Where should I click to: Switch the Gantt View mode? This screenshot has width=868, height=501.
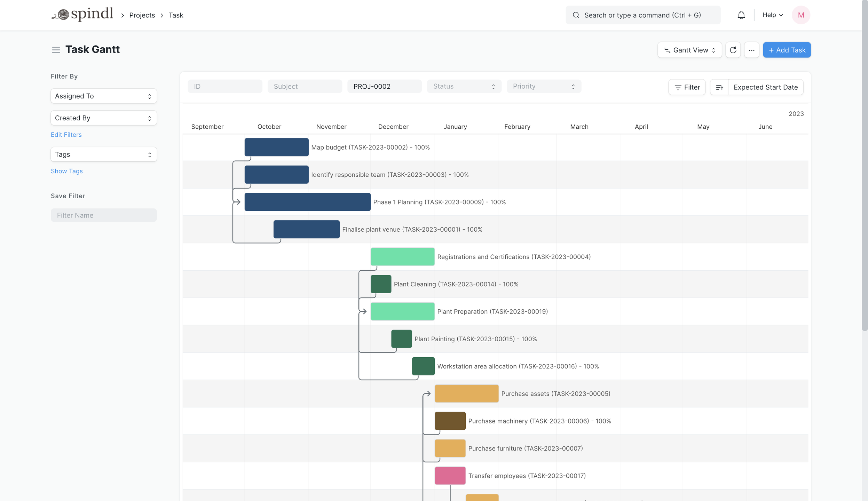[689, 50]
